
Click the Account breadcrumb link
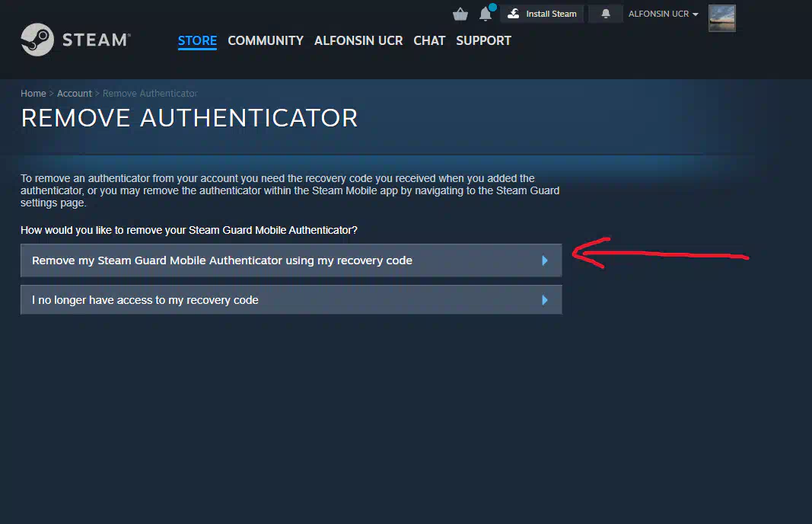[75, 94]
